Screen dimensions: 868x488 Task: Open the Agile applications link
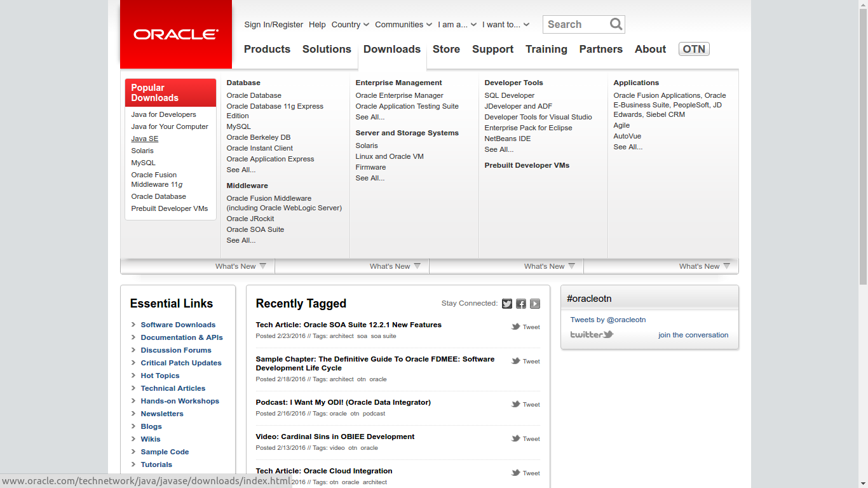point(621,125)
